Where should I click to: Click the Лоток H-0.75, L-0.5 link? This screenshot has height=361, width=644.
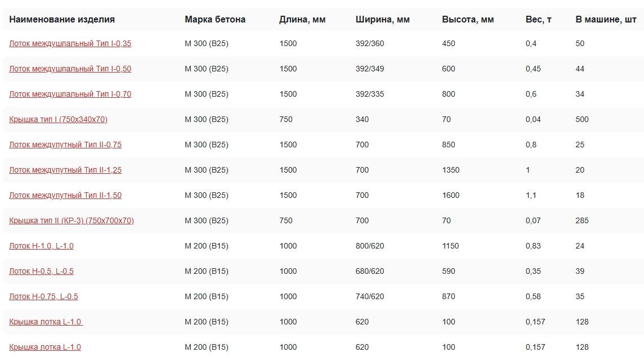click(43, 296)
